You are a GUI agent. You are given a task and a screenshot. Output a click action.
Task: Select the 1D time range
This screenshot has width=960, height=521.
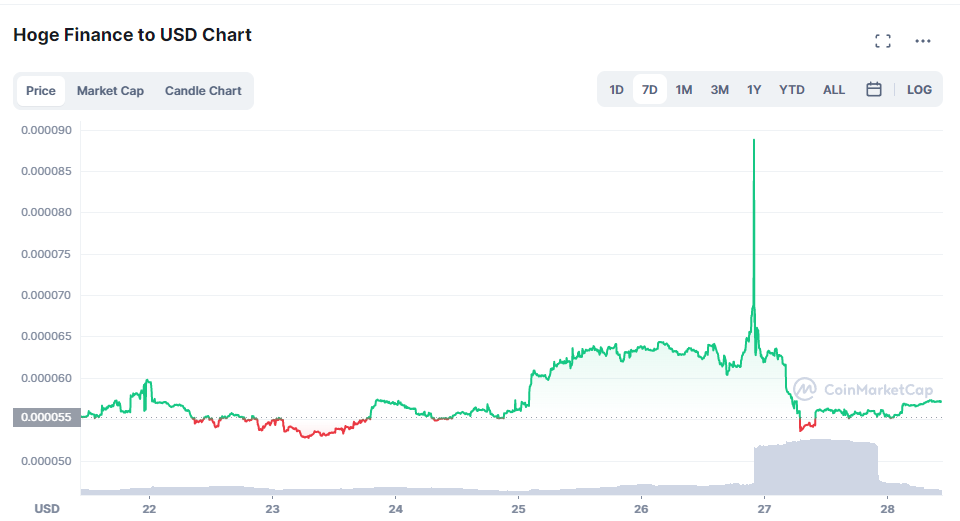click(616, 89)
